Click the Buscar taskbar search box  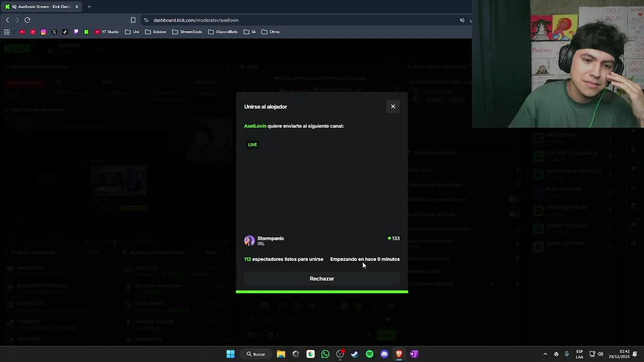tap(256, 354)
